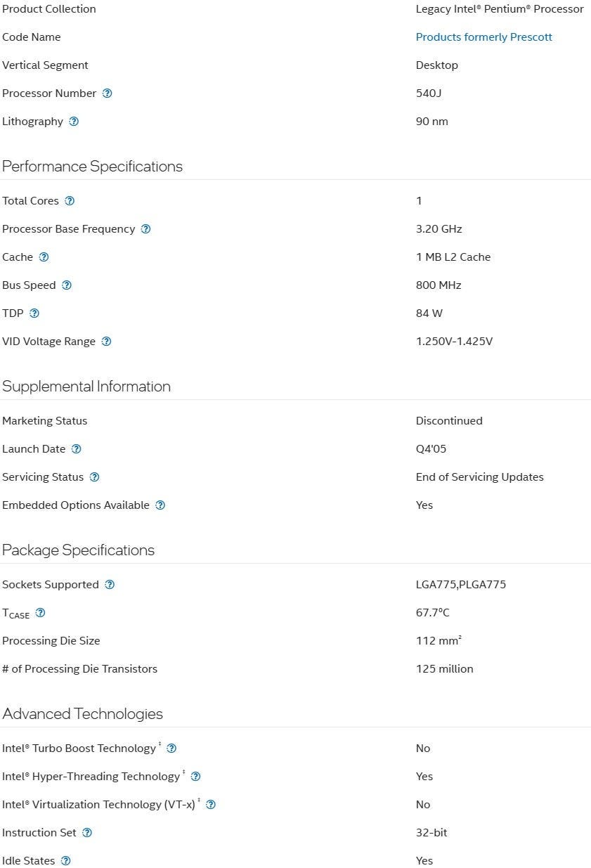591x868 pixels.
Task: Show Sockets Supported info icon
Action: tap(110, 585)
